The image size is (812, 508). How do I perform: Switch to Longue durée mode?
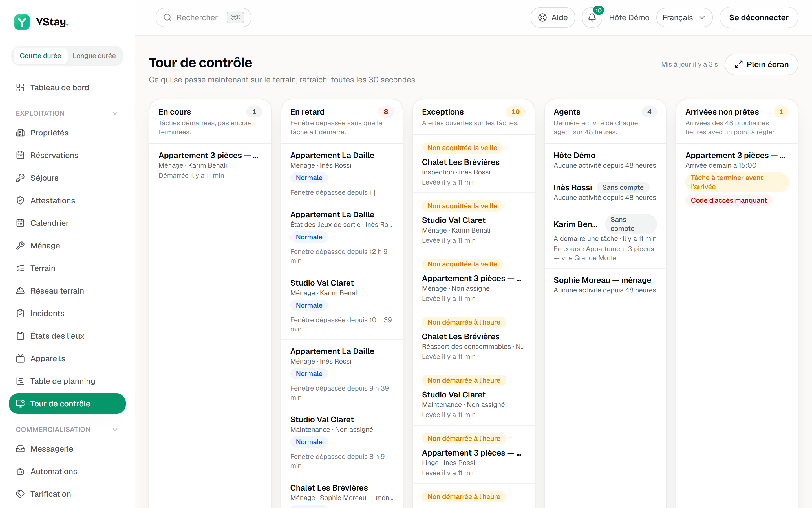94,56
